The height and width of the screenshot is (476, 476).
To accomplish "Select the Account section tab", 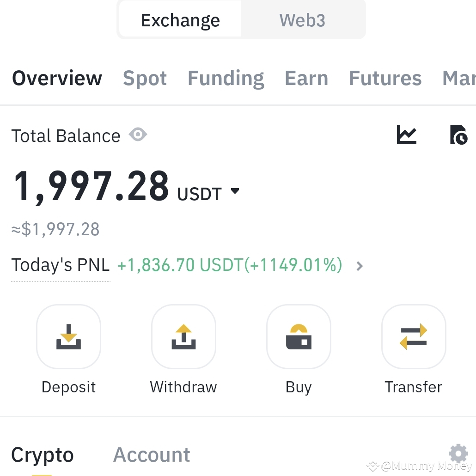I will pos(152,455).
